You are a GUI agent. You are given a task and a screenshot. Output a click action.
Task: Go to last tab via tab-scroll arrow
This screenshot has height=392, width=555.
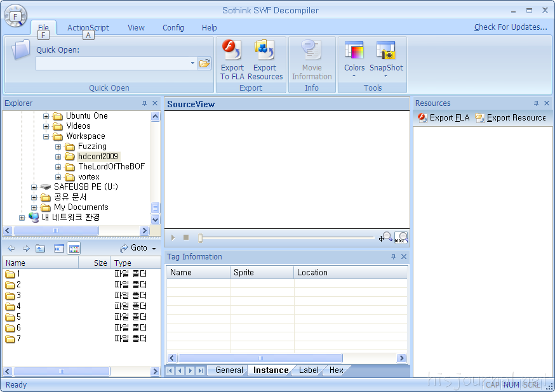201,370
